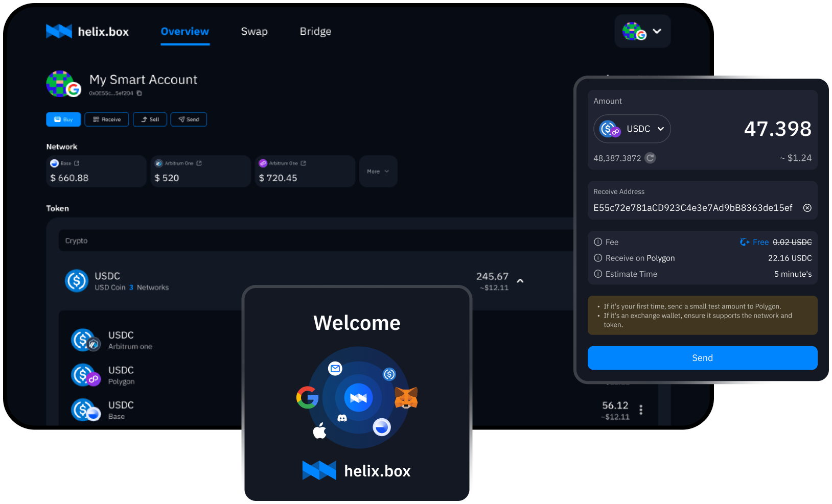Open the account avatar dropdown in the top right
The image size is (832, 504).
click(x=642, y=31)
